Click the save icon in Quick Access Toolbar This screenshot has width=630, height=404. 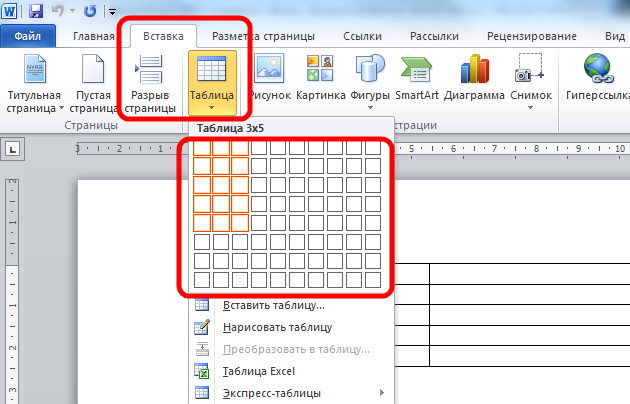[x=36, y=12]
